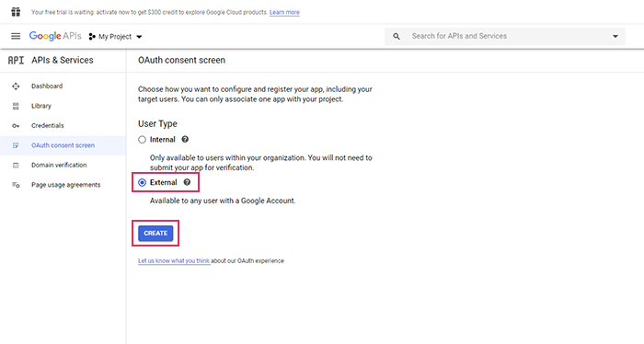Image resolution: width=644 pixels, height=344 pixels.
Task: Click the APIs & Services heading
Action: click(63, 60)
